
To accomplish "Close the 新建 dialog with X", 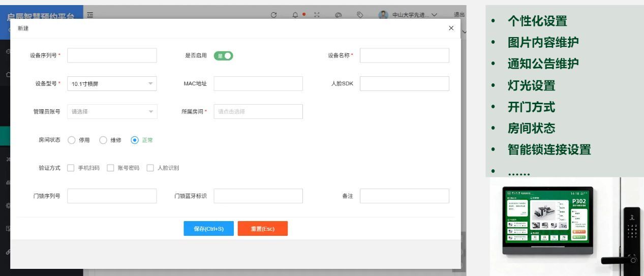I will (451, 28).
